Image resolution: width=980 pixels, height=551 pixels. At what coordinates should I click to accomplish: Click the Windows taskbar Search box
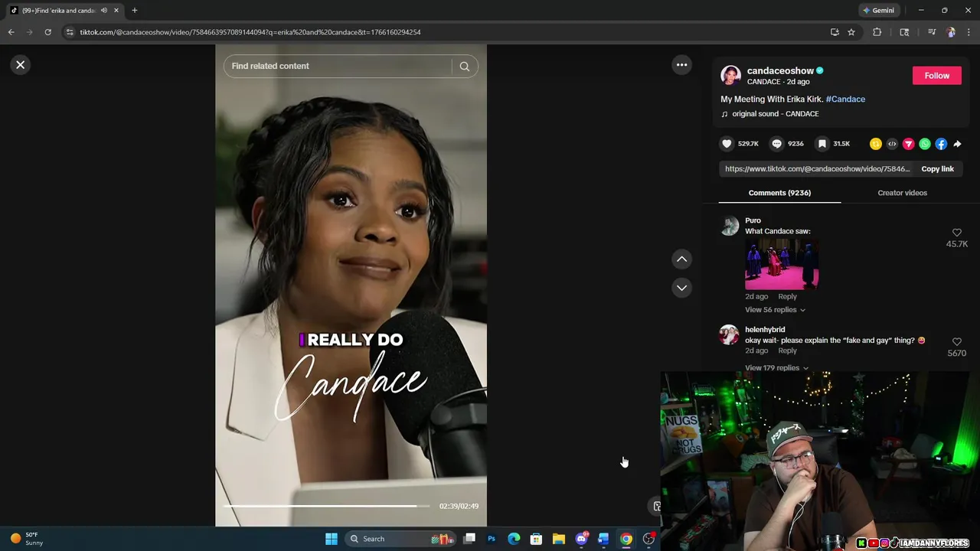click(x=402, y=539)
